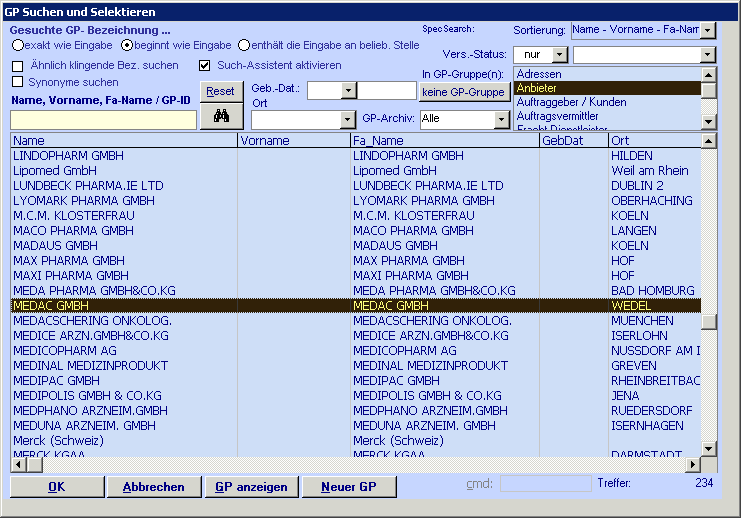The height and width of the screenshot is (518, 741).
Task: Select MEDIPOLIS GMBH & CO.KG in Name column
Action: tap(124, 396)
